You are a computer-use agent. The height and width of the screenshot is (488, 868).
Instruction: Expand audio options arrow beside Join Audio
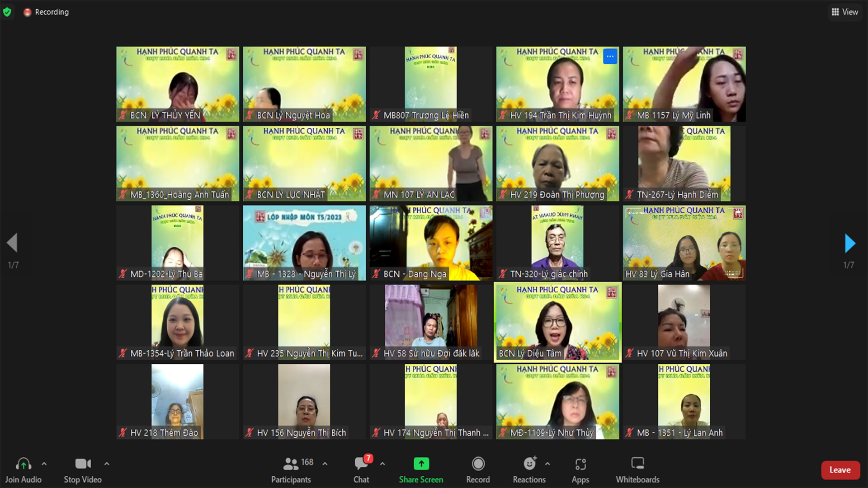coord(44,464)
